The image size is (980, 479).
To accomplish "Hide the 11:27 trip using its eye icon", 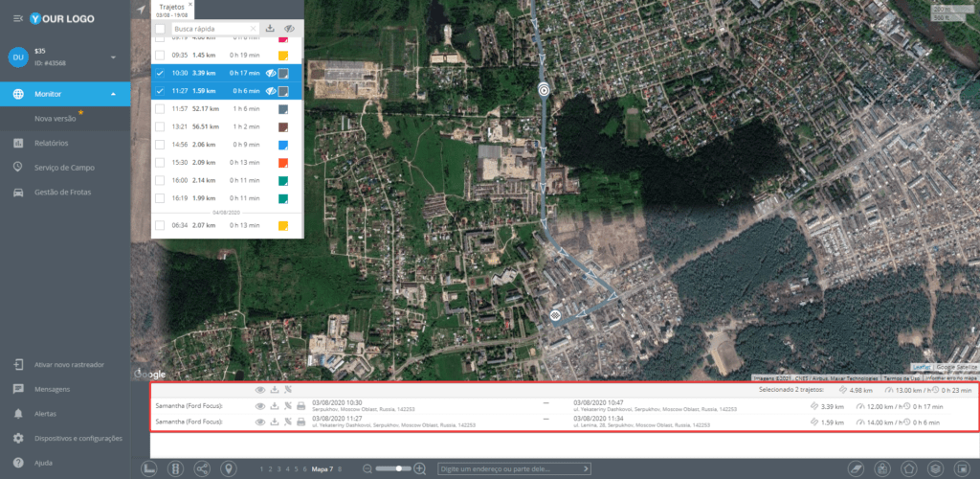I will (x=271, y=91).
